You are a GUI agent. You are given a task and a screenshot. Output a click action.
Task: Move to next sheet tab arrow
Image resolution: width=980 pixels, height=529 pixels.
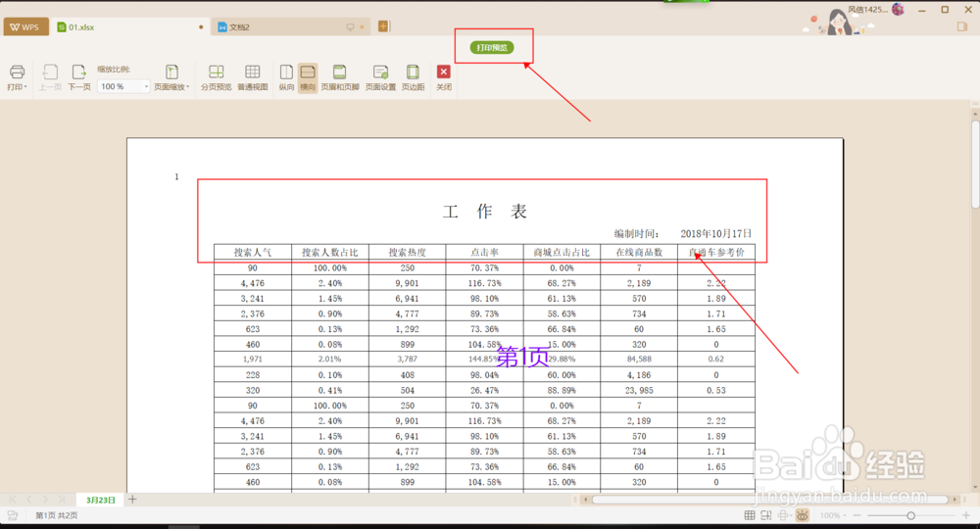point(45,500)
